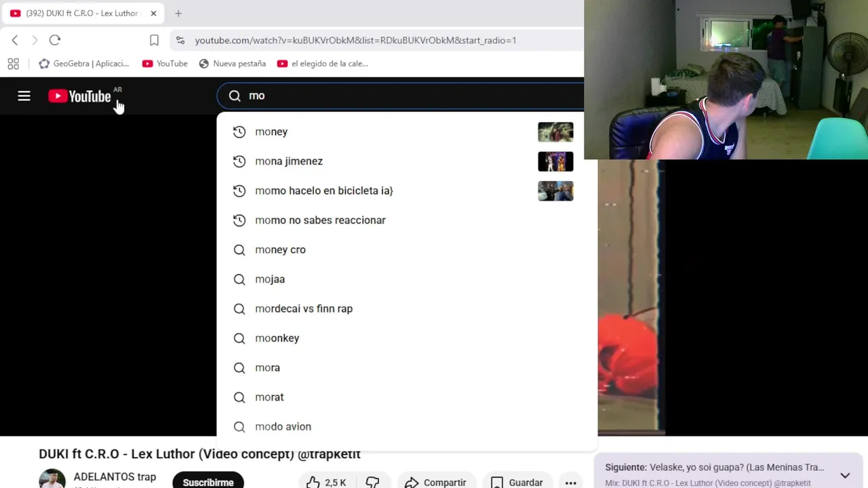Choose the 'money' search suggestion

point(407,131)
